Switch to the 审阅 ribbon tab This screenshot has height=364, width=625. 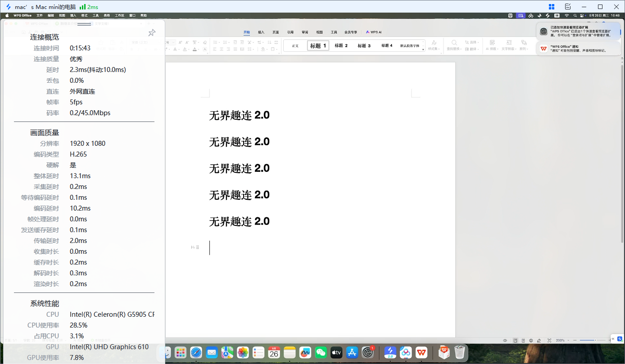point(305,32)
